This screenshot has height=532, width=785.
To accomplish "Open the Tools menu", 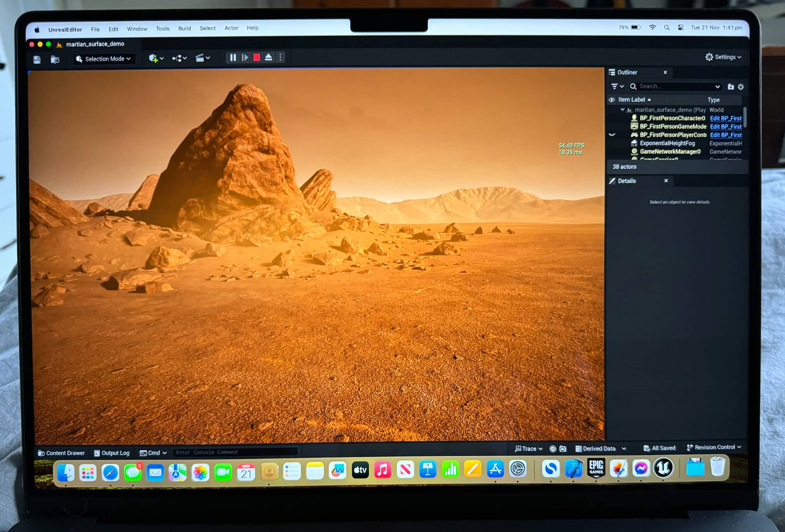I will (162, 29).
